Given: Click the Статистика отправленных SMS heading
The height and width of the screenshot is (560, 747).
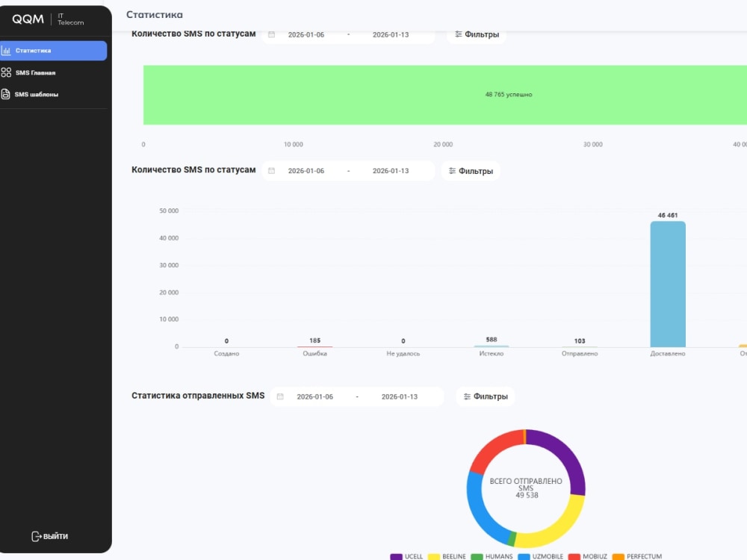Looking at the screenshot, I should tap(198, 396).
